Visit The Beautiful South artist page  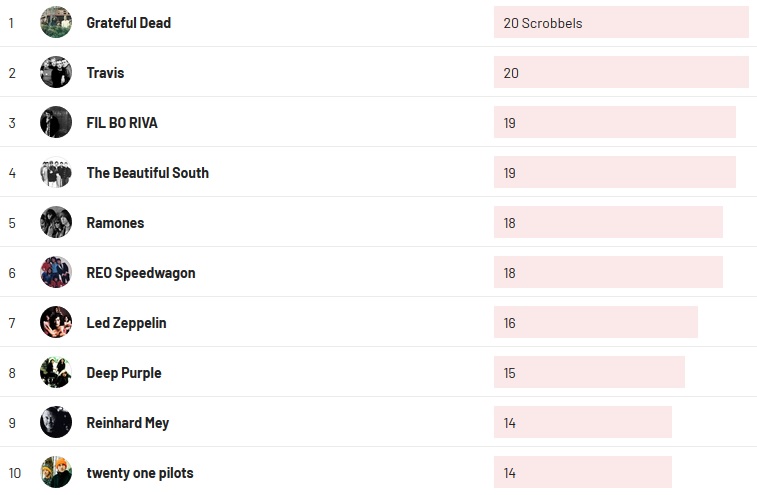pyautogui.click(x=147, y=173)
